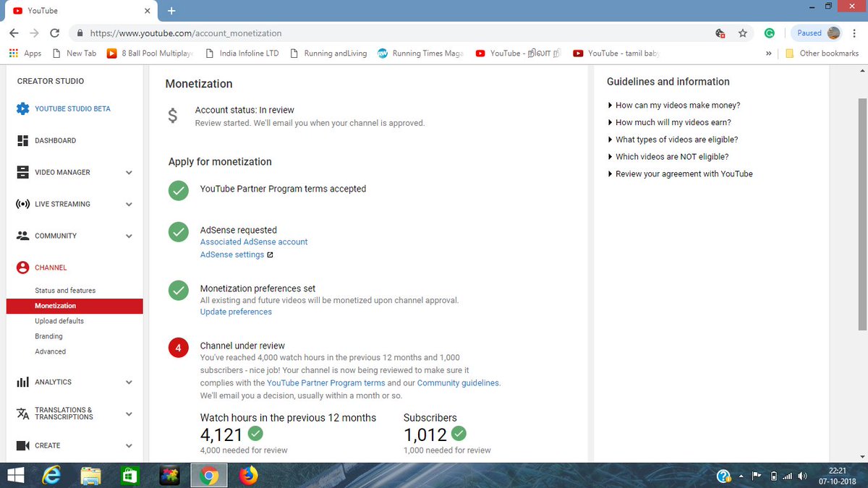
Task: Open Internet Explorer from the taskbar
Action: pos(53,475)
